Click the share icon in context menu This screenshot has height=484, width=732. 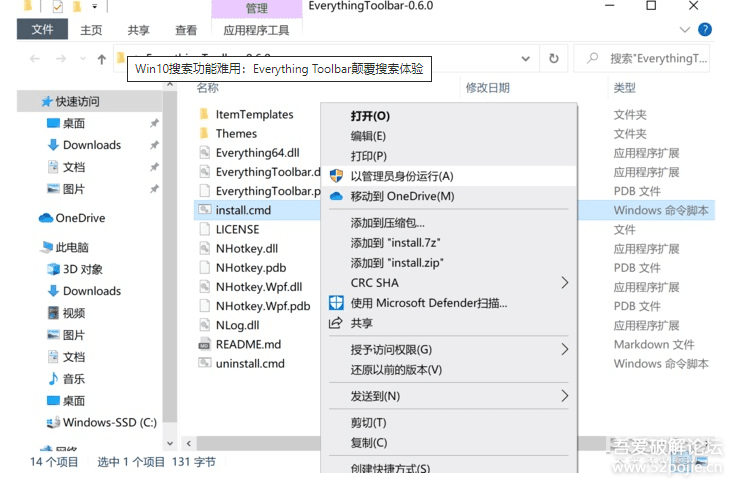[336, 323]
